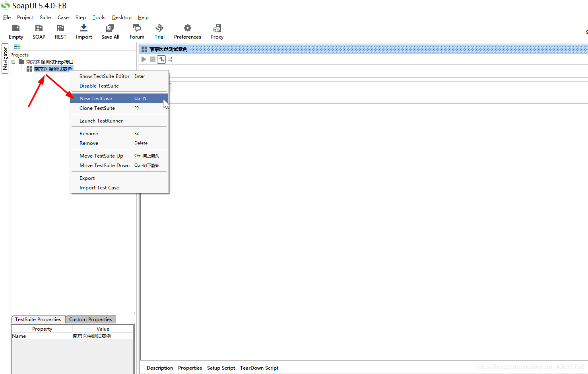Viewport: 588px width, 374px height.
Task: Toggle sequential run mode icon
Action: [x=161, y=59]
